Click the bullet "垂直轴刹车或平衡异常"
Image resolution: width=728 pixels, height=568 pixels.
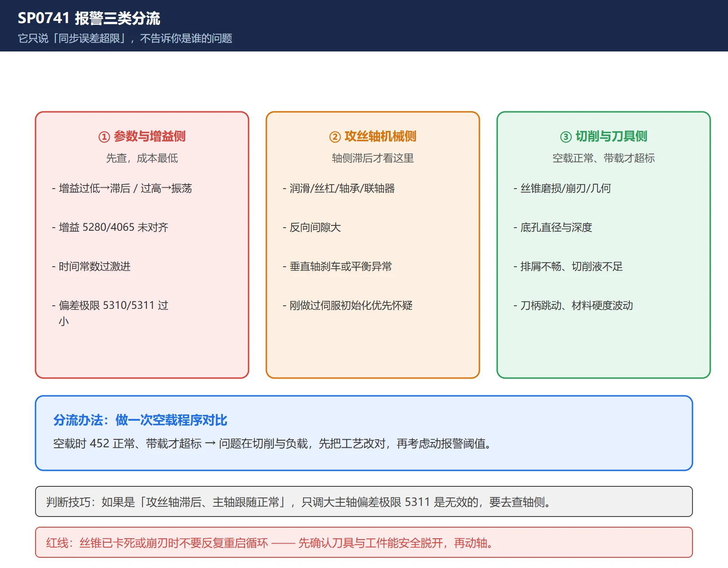[337, 267]
